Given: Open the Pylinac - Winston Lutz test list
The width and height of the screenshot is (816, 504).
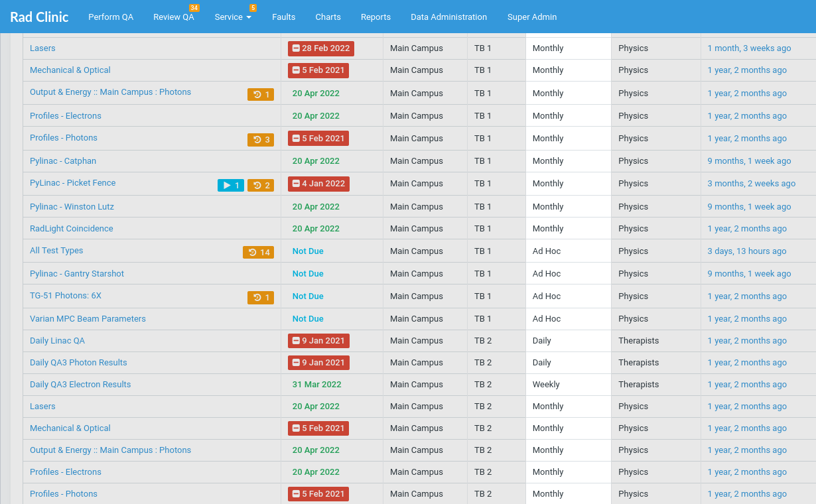Looking at the screenshot, I should [x=72, y=206].
